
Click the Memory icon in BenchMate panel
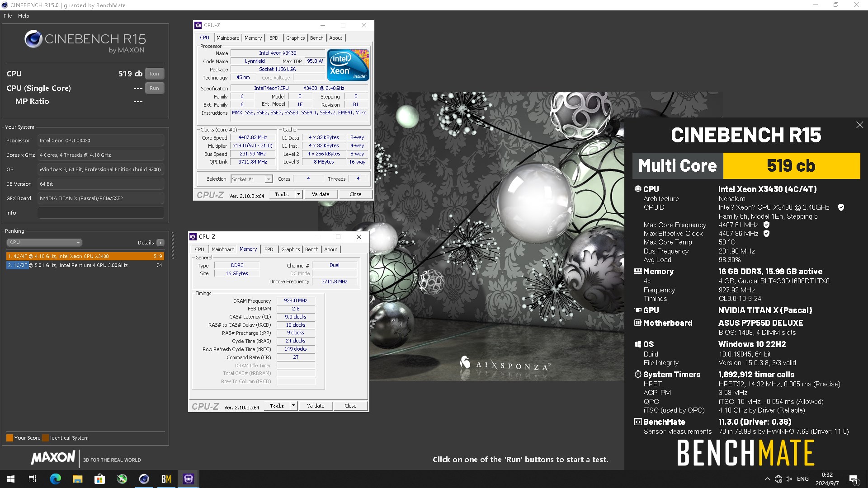tap(638, 272)
